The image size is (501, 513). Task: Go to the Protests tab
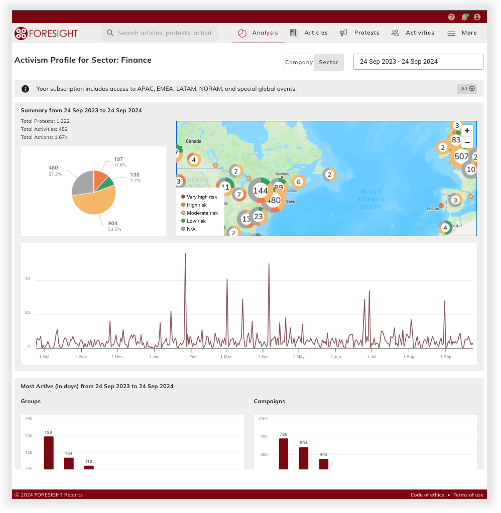click(x=359, y=33)
